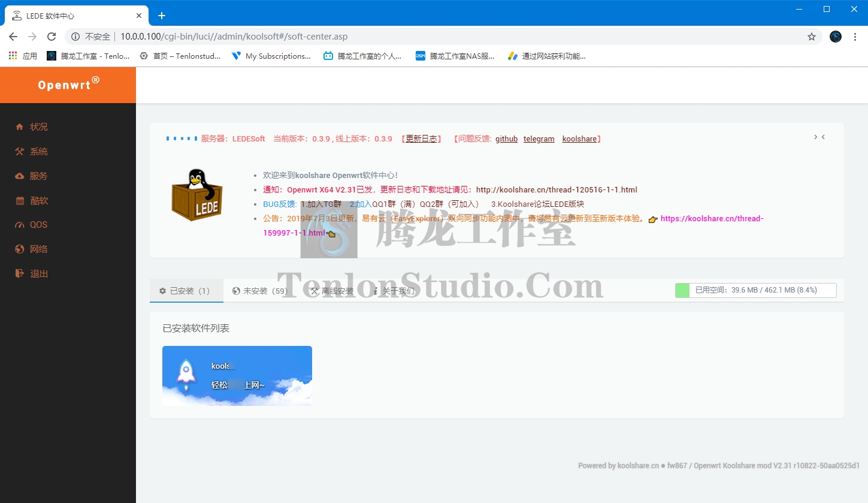Screen dimensions: 868x503
Task: Open 通过网站获利功能 bookmark
Action: pos(547,56)
